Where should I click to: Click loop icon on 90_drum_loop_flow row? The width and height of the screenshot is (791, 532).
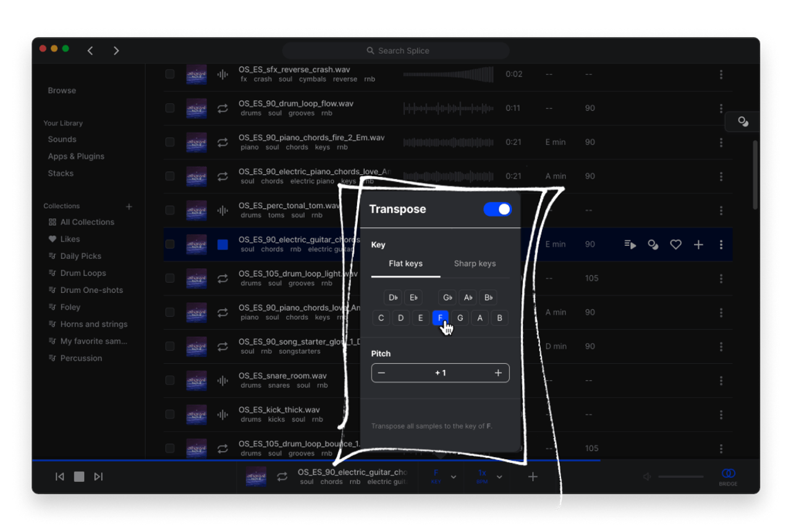[x=222, y=109]
